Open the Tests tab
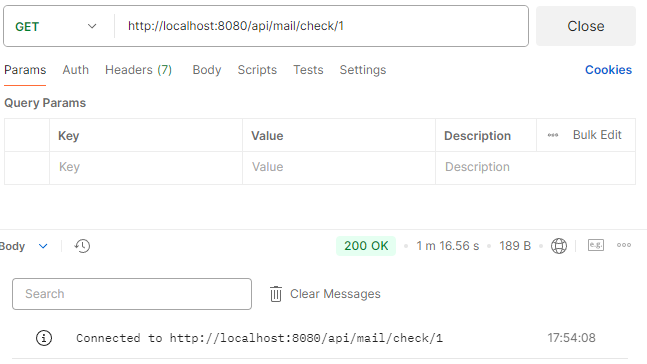This screenshot has height=364, width=647. pyautogui.click(x=308, y=70)
